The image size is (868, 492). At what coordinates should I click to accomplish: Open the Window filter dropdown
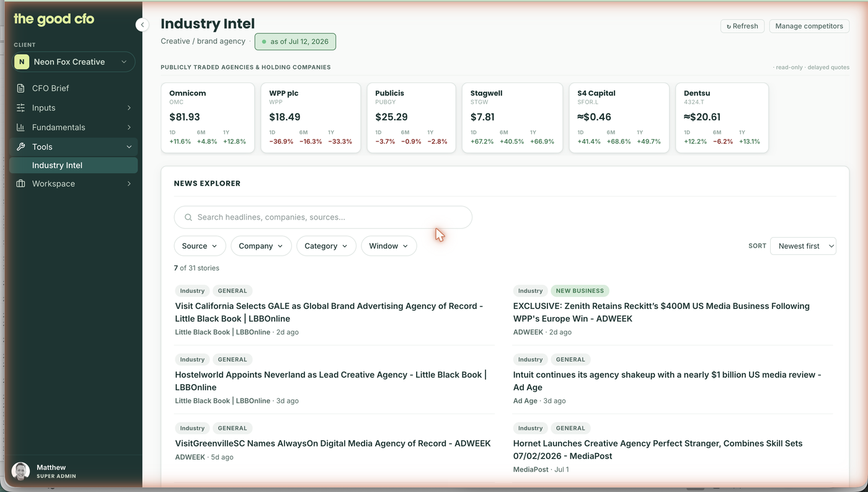tap(389, 246)
